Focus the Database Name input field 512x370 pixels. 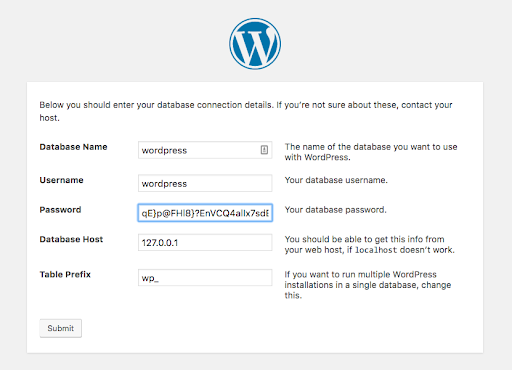point(205,150)
